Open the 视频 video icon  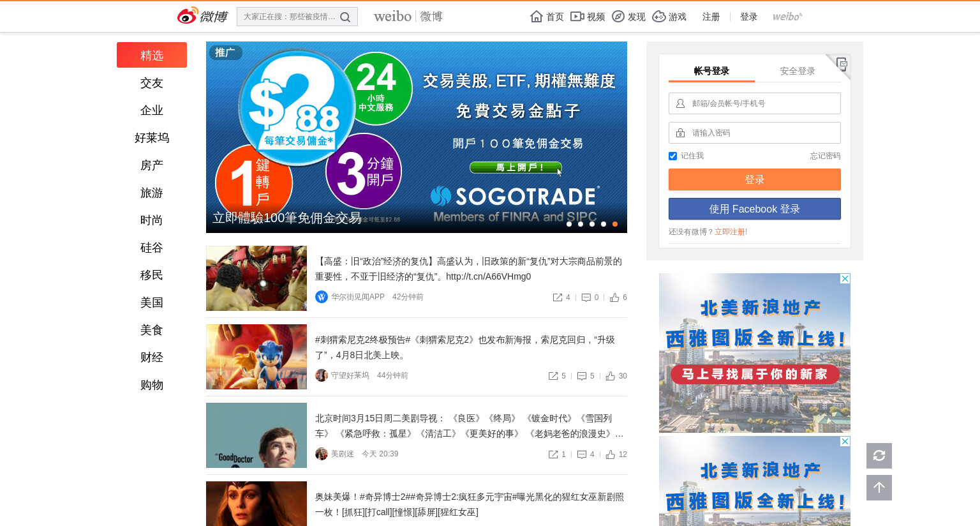point(577,17)
